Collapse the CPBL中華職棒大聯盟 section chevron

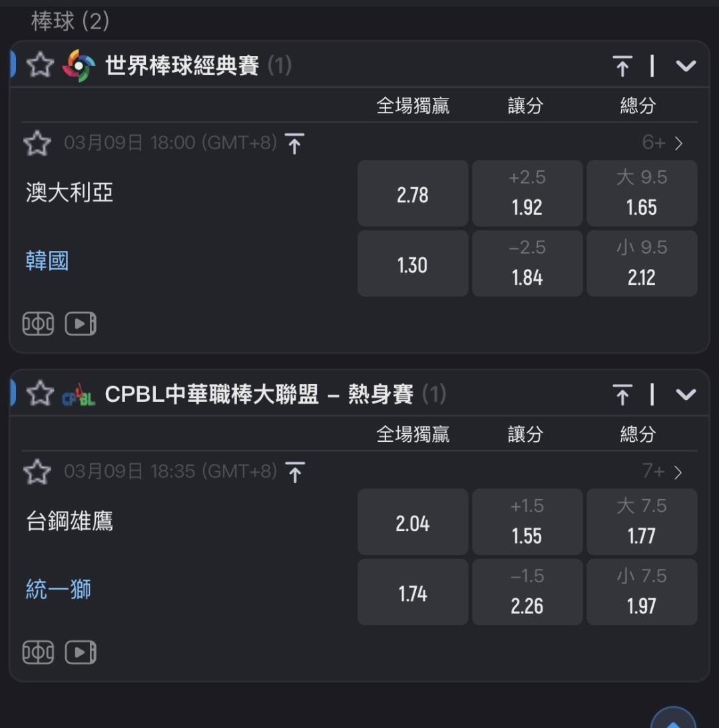686,395
